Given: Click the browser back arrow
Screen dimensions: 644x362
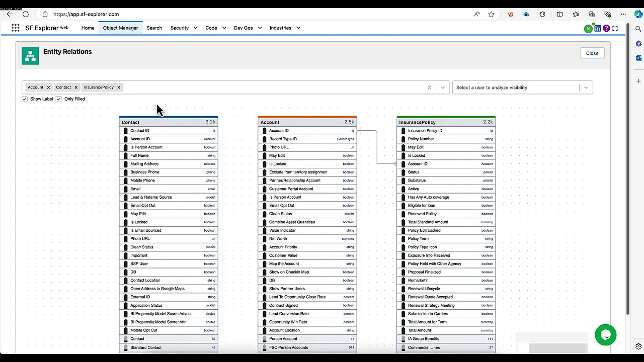Looking at the screenshot, I should 10,14.
